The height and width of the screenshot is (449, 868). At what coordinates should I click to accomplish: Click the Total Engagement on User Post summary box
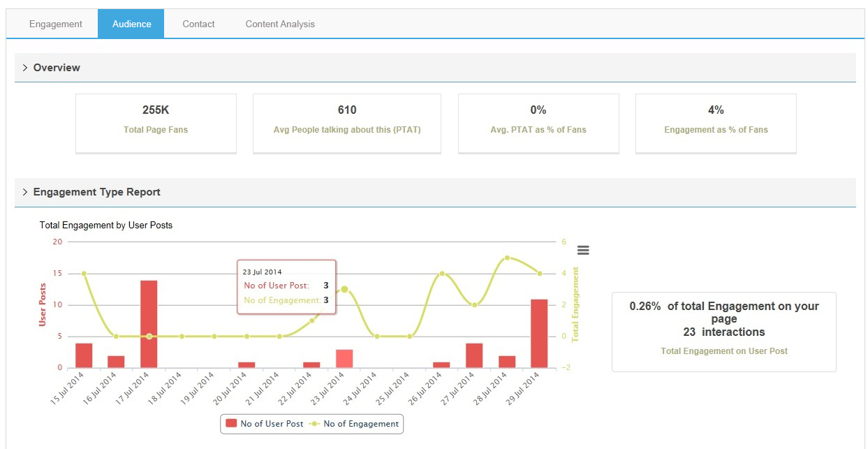723,332
